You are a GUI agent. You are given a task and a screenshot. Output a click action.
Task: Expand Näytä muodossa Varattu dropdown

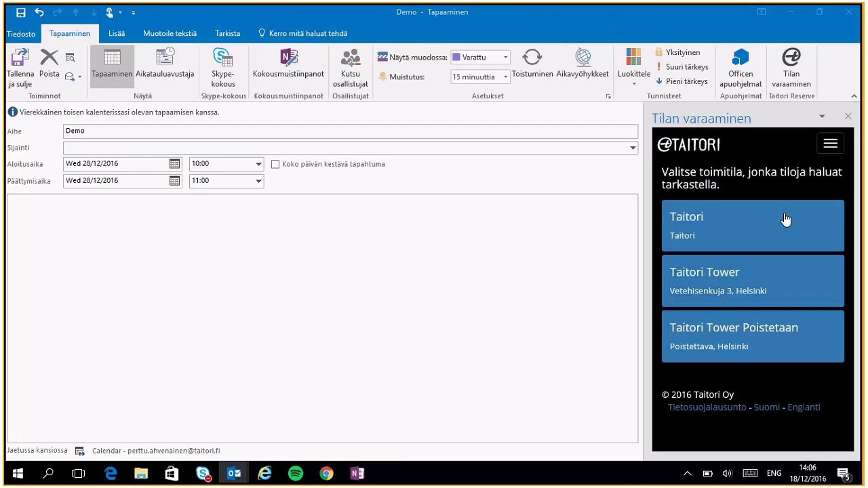click(505, 58)
